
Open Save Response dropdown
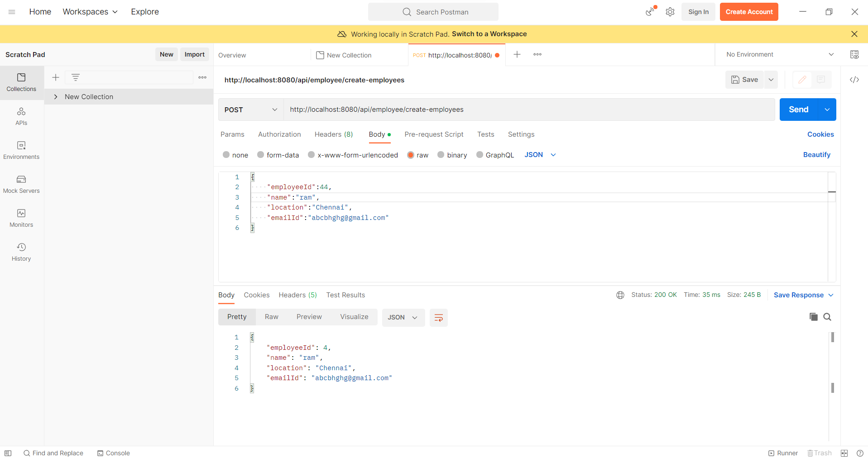pyautogui.click(x=803, y=295)
